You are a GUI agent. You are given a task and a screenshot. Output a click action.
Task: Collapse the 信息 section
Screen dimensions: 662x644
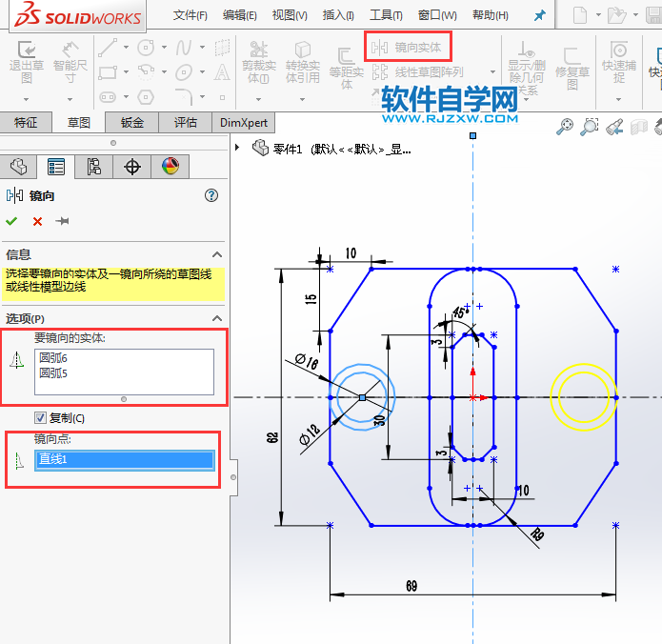[x=217, y=254]
